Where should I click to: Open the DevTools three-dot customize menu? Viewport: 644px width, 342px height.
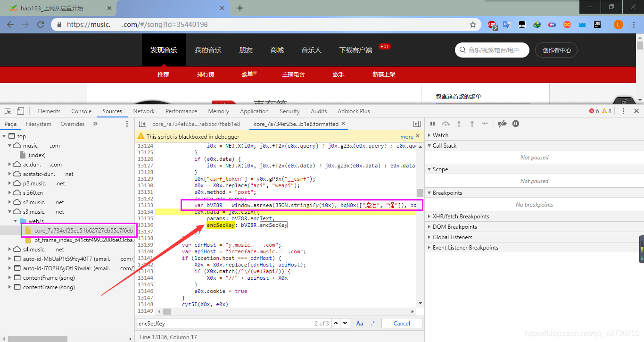tap(623, 111)
